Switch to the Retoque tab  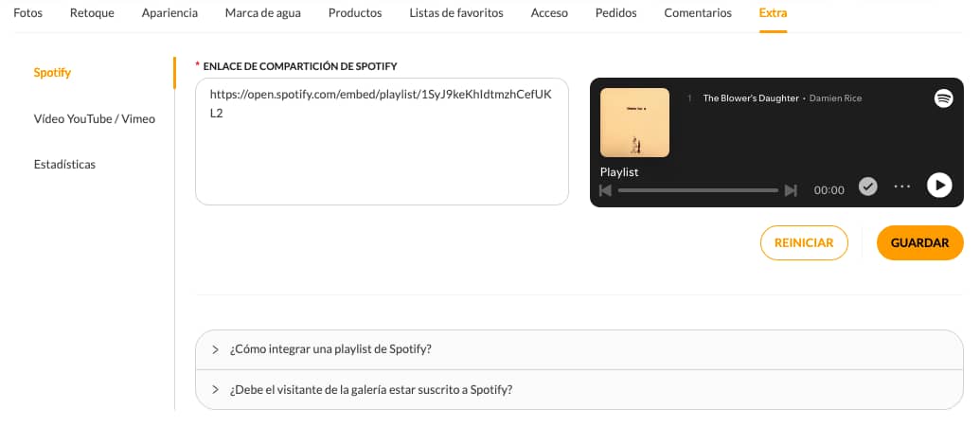[92, 13]
